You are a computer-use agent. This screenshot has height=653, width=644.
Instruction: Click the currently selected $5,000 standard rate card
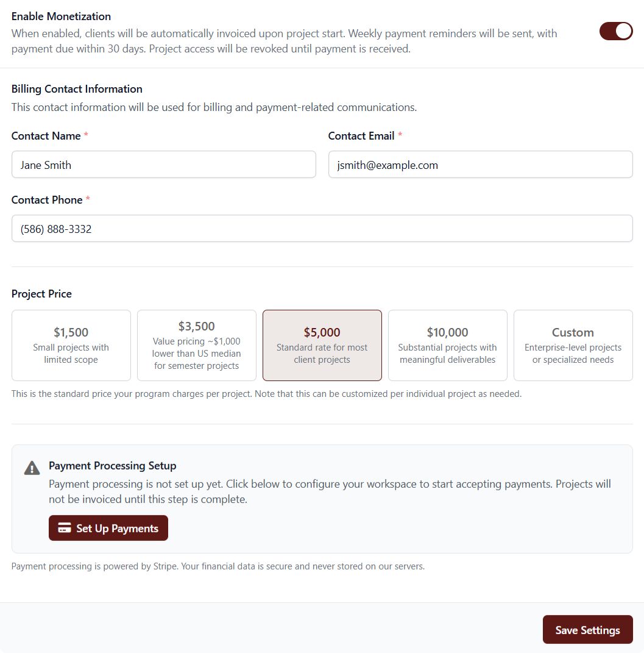coord(322,345)
